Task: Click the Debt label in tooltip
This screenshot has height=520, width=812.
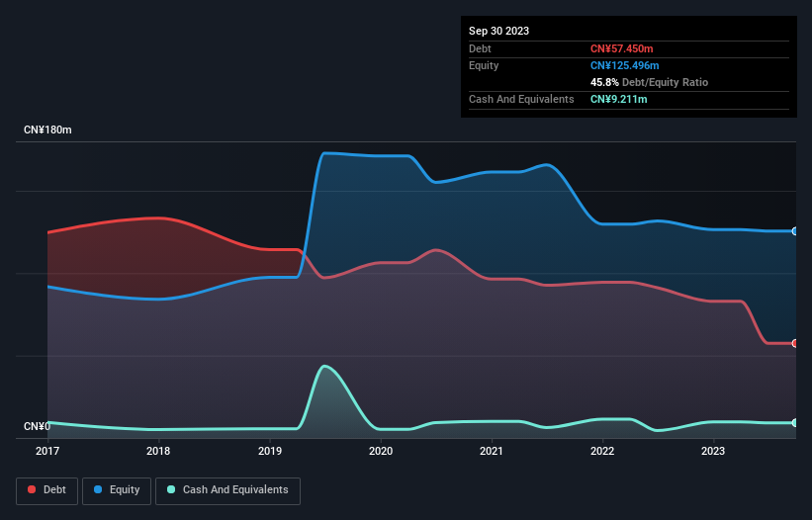Action: (x=480, y=48)
